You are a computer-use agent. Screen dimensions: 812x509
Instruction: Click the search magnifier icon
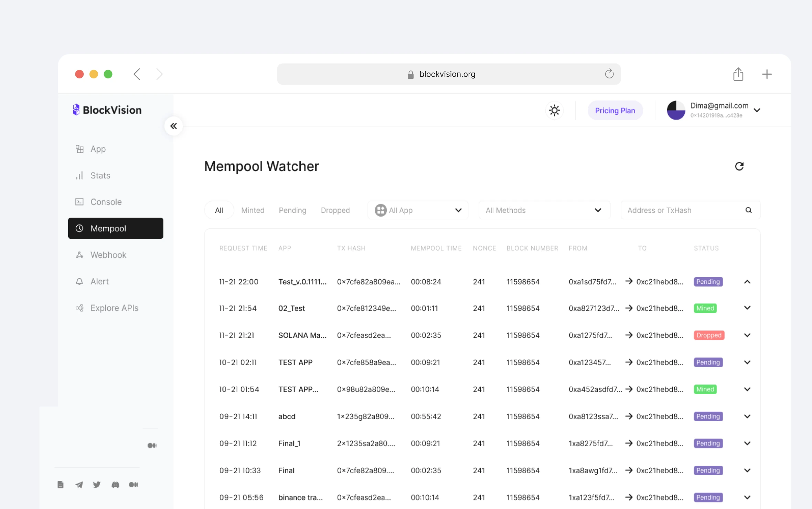(x=748, y=210)
